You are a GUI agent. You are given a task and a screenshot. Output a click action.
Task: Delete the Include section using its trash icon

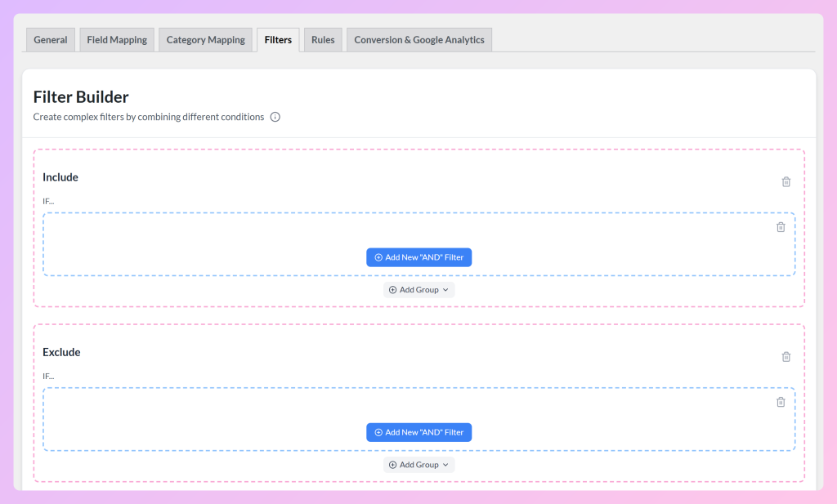[x=786, y=182]
